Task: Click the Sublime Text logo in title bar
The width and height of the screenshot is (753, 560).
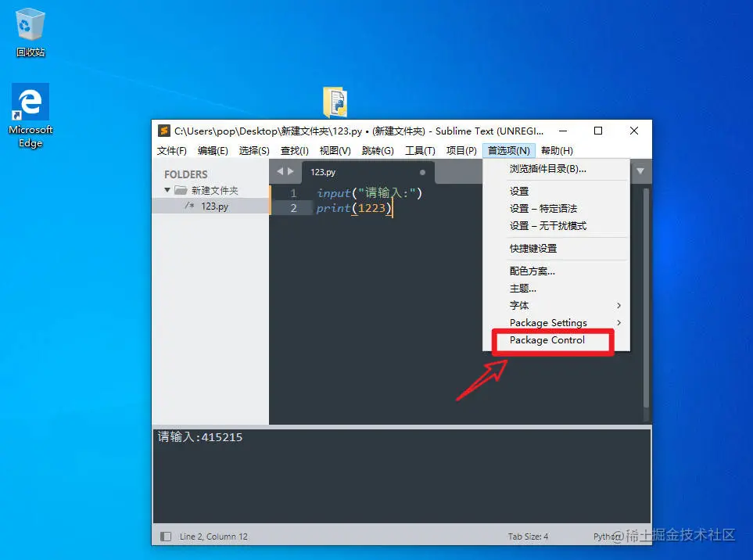Action: 164,131
